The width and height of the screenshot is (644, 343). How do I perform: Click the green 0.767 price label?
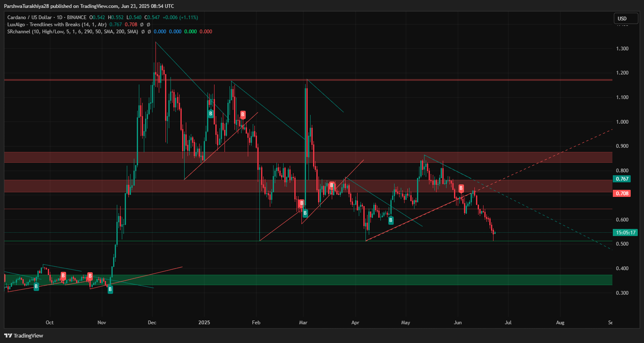(x=622, y=179)
